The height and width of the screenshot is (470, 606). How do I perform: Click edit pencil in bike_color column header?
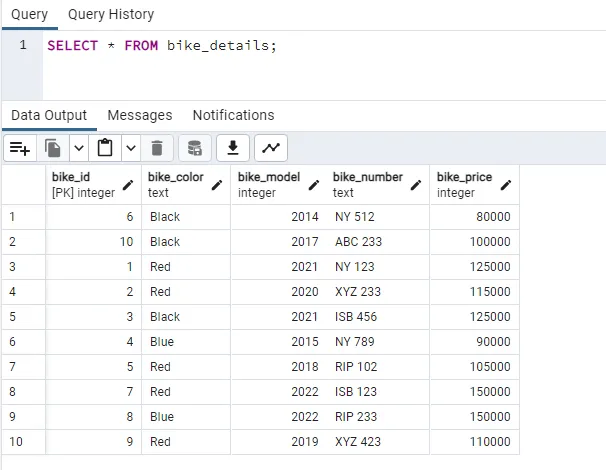(217, 185)
